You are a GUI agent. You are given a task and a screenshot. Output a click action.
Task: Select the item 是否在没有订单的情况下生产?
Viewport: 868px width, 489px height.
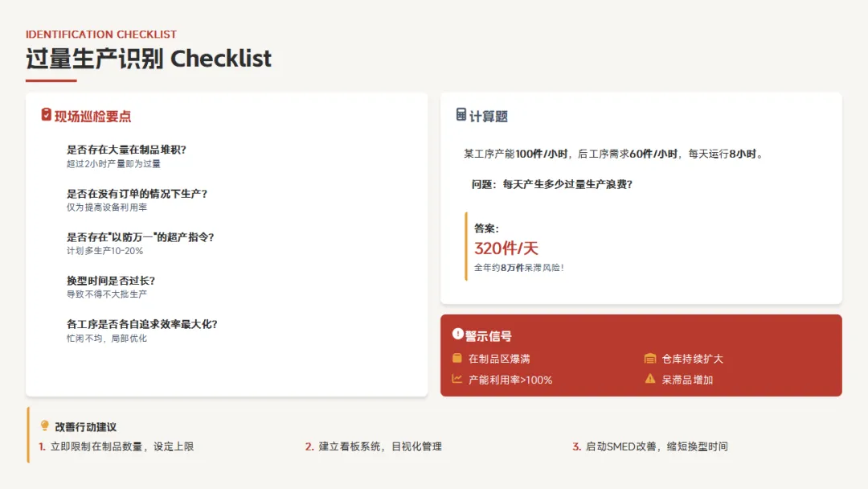click(x=137, y=193)
